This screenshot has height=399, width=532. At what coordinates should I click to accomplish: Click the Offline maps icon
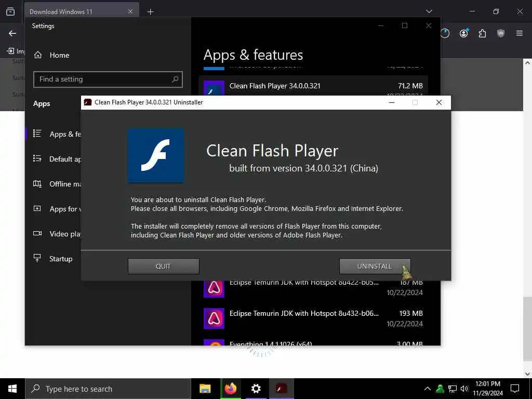pyautogui.click(x=37, y=183)
